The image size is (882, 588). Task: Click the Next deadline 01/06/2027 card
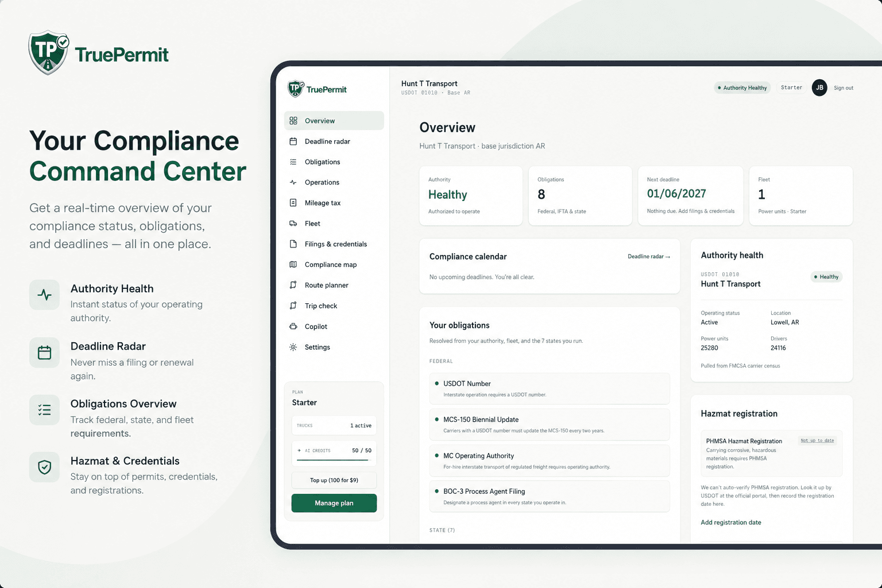(x=690, y=196)
